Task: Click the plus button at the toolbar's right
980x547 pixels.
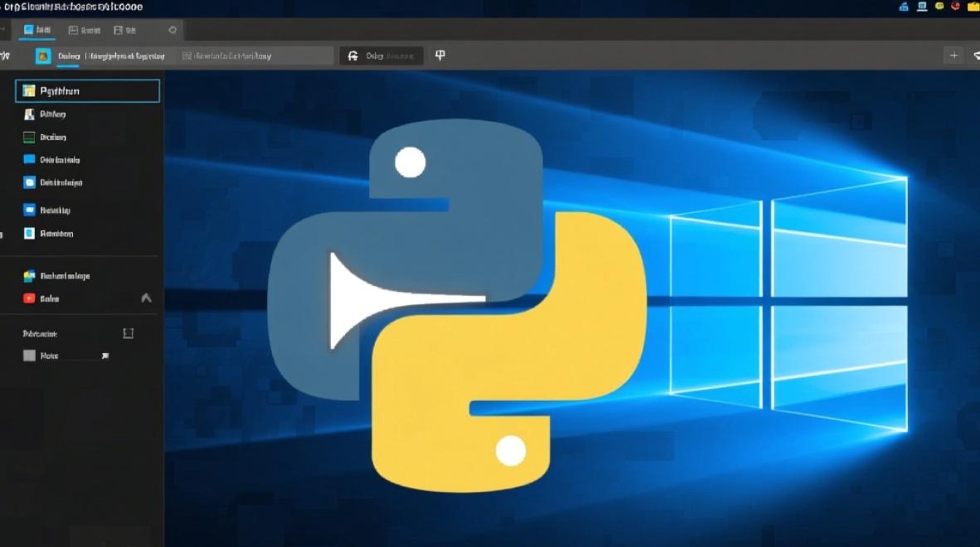Action: pyautogui.click(x=953, y=55)
